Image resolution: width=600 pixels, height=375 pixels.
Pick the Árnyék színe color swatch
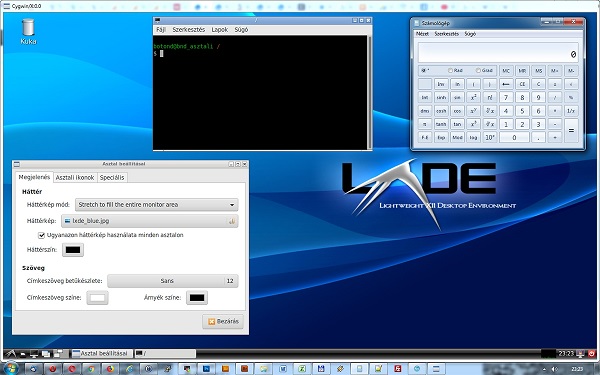click(197, 298)
